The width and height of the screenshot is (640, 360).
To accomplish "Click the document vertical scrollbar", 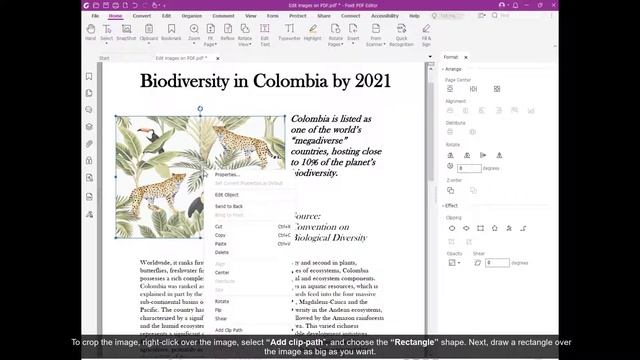I will pos(431,131).
